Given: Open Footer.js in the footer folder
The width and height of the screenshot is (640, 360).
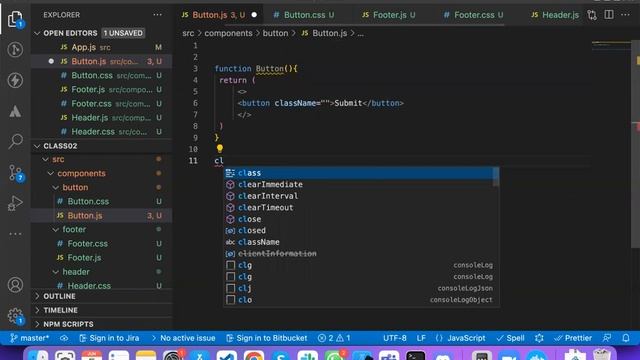Looking at the screenshot, I should [102, 258].
